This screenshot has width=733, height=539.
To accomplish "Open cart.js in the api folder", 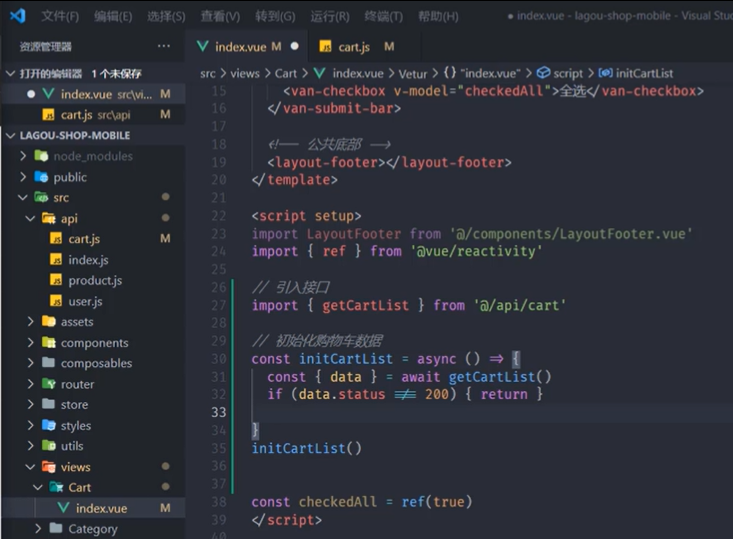I will tap(93, 239).
